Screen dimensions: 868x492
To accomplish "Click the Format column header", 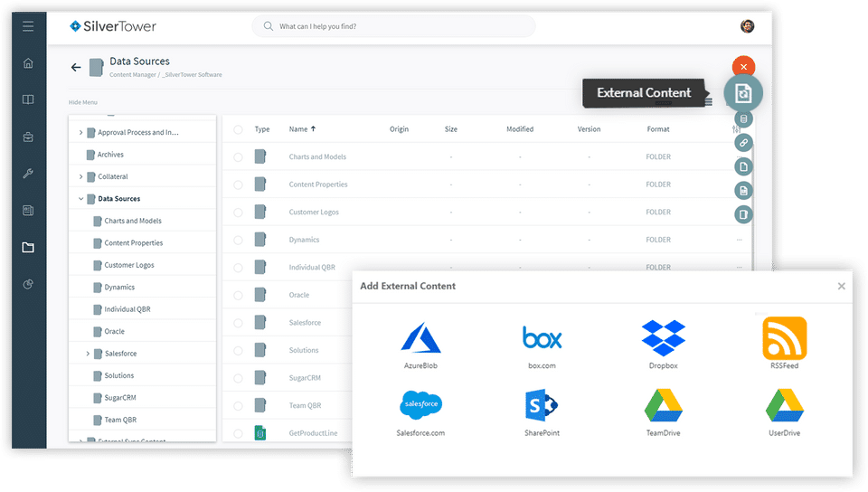I will coord(658,129).
